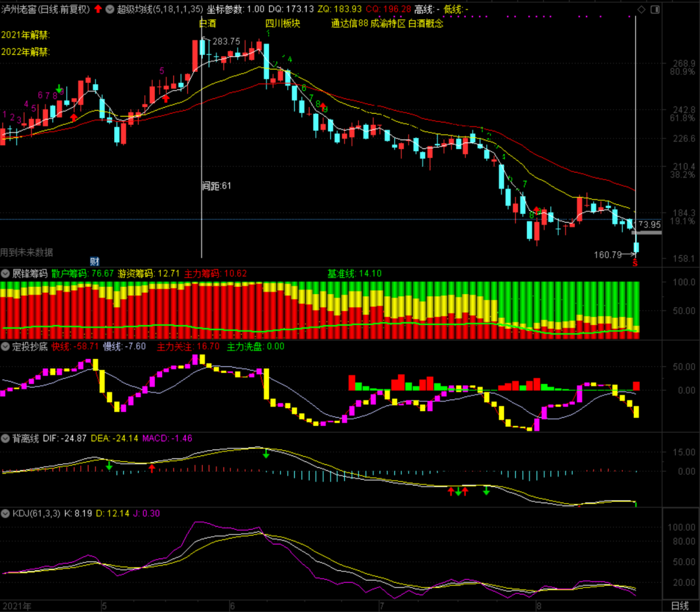Click the 主力筹码: 10.62 value
The width and height of the screenshot is (700, 612).
[215, 273]
